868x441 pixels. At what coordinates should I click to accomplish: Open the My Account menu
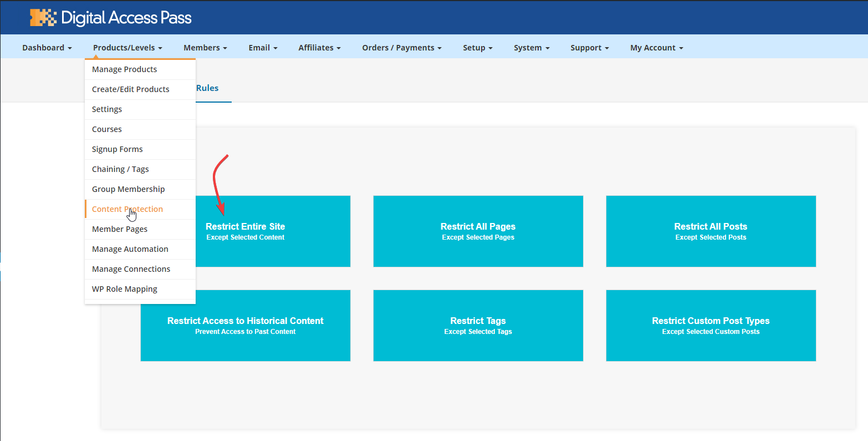click(x=656, y=48)
